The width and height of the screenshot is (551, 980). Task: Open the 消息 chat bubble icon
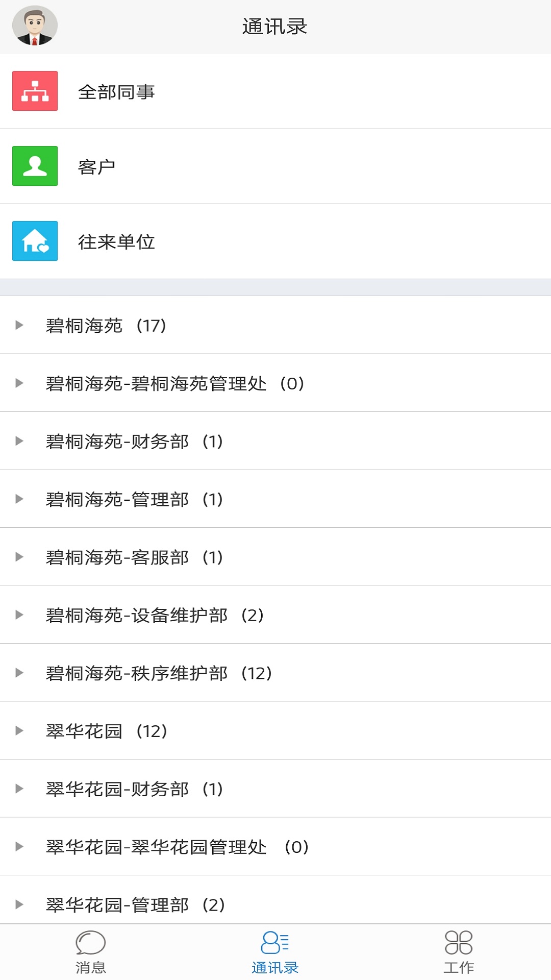coord(91,943)
